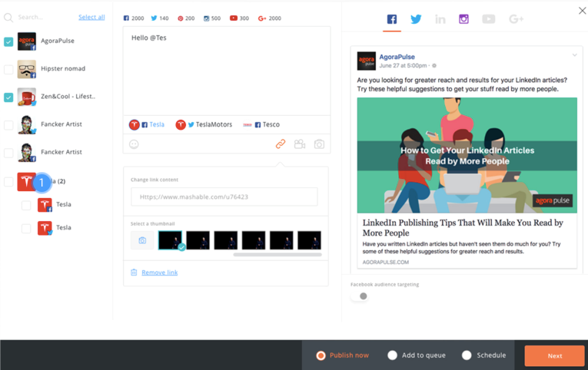Open the YouTube preview tab
Viewport: 588px width, 370px height.
(489, 18)
